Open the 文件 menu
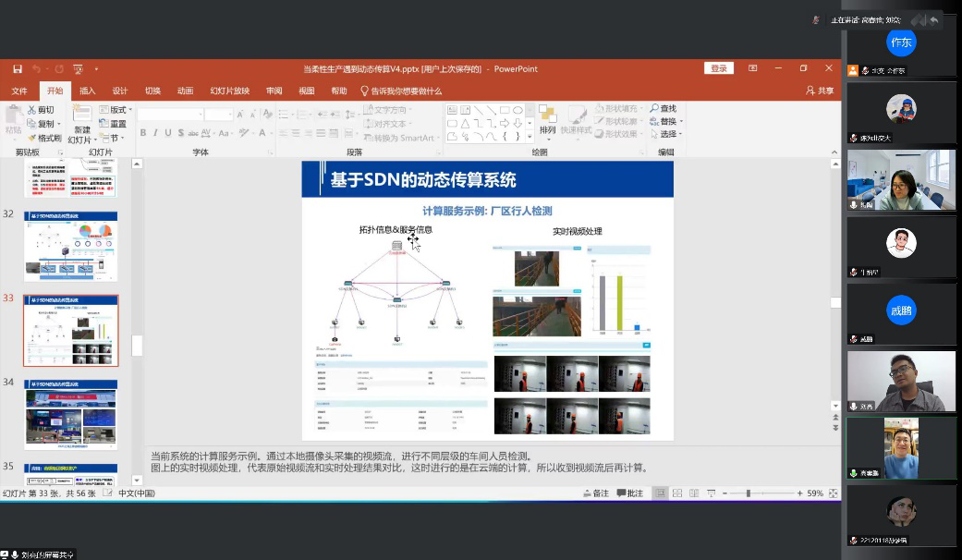962x560 pixels. (x=19, y=91)
